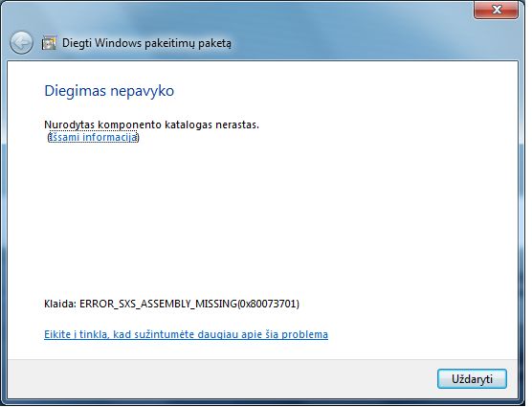Click the Uždaryti button
Screen dimensions: 532x407
coord(472,379)
